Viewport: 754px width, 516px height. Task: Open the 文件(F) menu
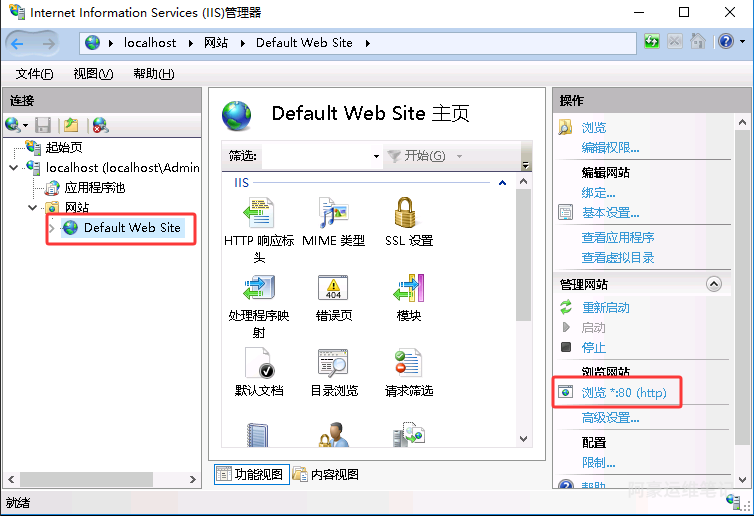tap(35, 74)
